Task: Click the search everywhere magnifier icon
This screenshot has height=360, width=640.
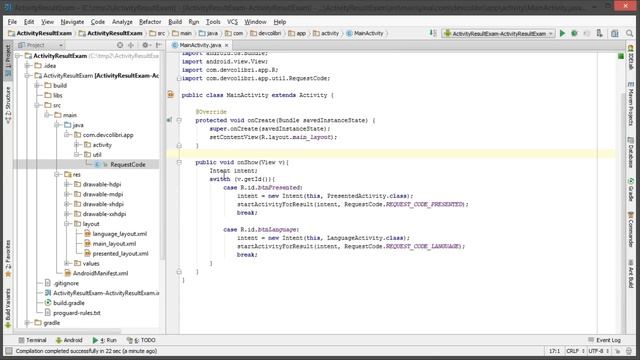Action: (x=630, y=33)
